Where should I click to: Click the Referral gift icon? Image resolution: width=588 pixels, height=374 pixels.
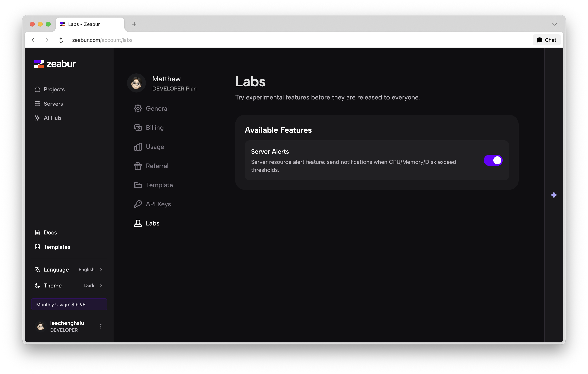pyautogui.click(x=138, y=166)
